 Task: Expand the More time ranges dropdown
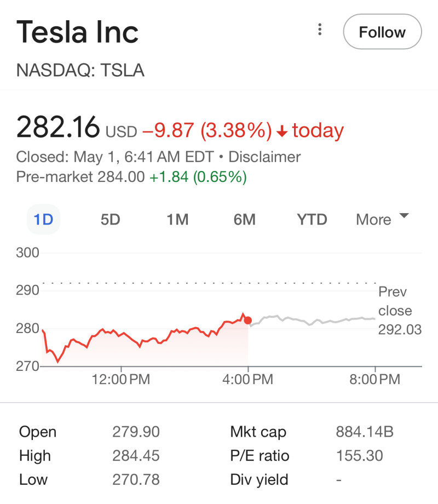382,220
